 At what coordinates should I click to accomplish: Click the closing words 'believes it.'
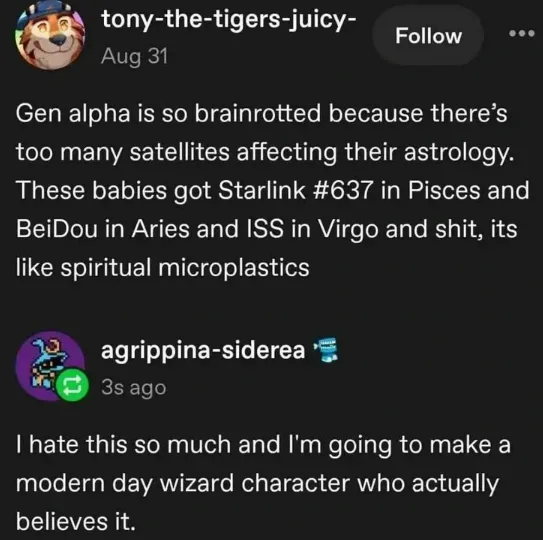(x=75, y=522)
